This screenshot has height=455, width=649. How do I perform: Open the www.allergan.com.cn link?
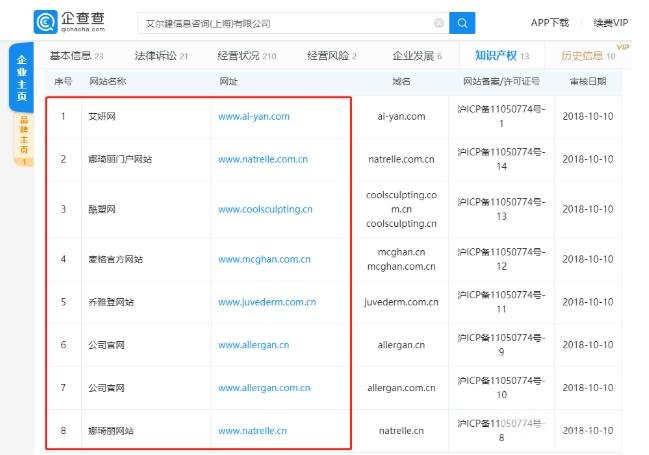point(264,388)
